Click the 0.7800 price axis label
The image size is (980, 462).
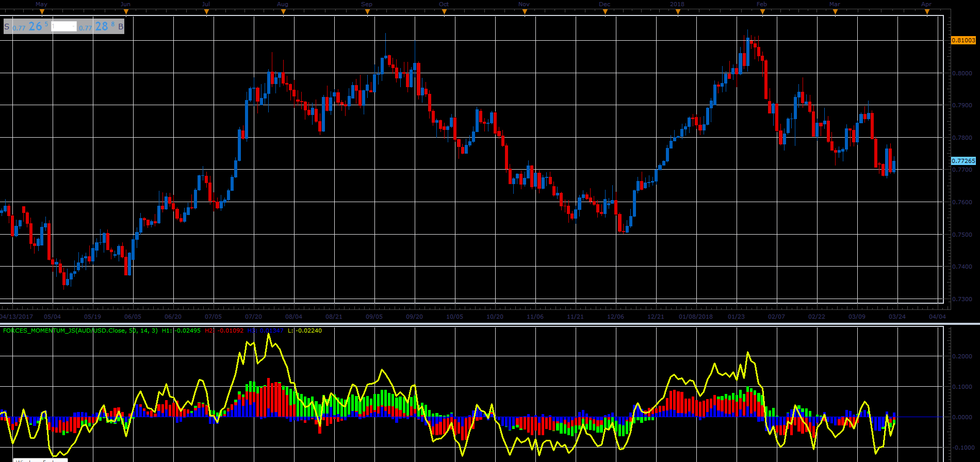tap(962, 138)
